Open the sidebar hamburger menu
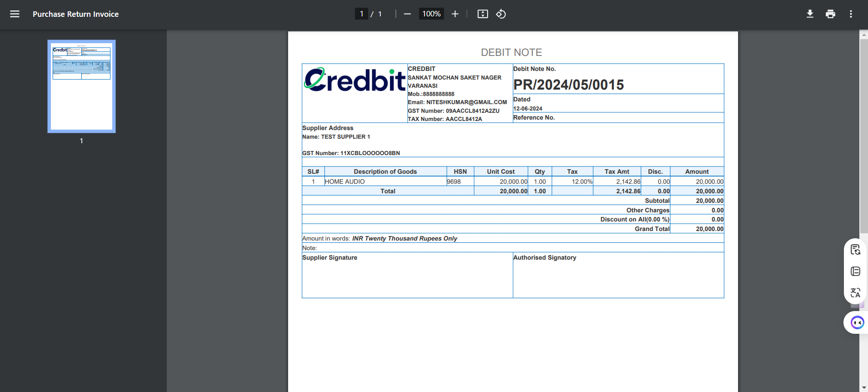Screen dimensions: 868x392 [x=15, y=14]
